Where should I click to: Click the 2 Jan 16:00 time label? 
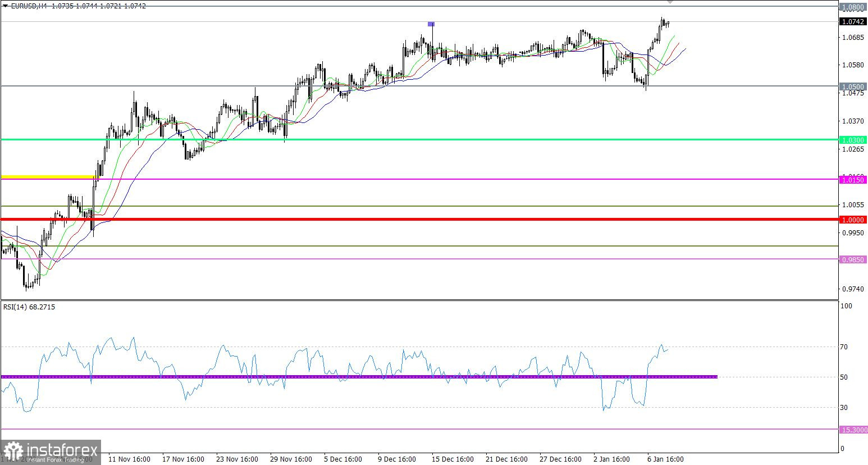(x=612, y=459)
